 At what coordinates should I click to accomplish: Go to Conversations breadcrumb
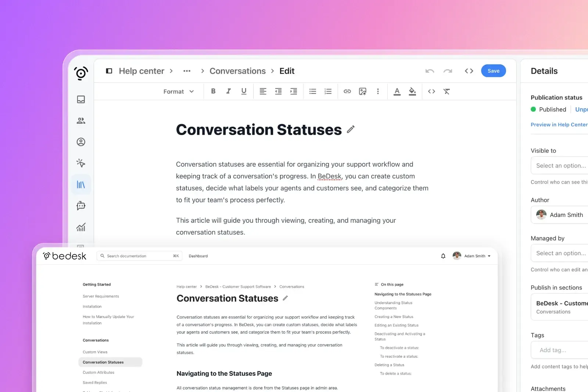pyautogui.click(x=237, y=71)
